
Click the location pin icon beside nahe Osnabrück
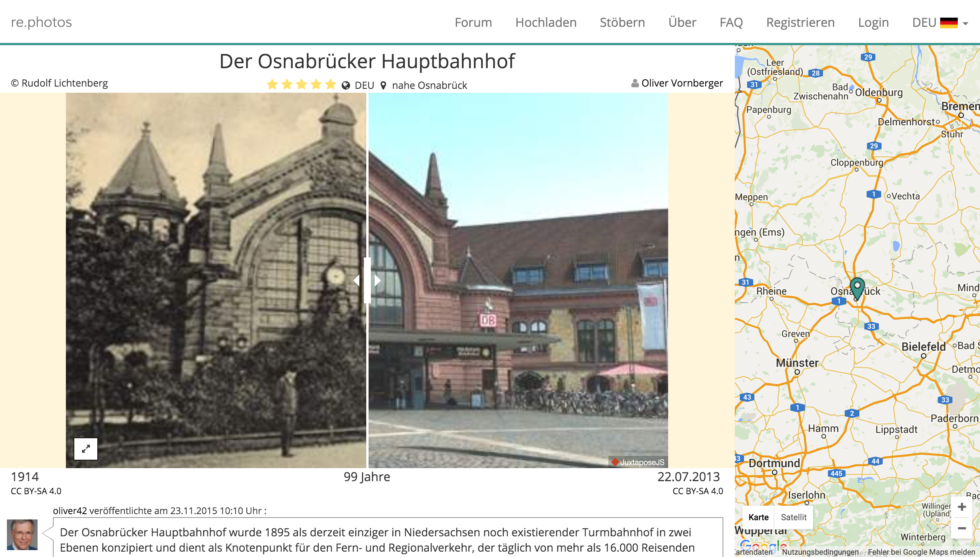(383, 85)
